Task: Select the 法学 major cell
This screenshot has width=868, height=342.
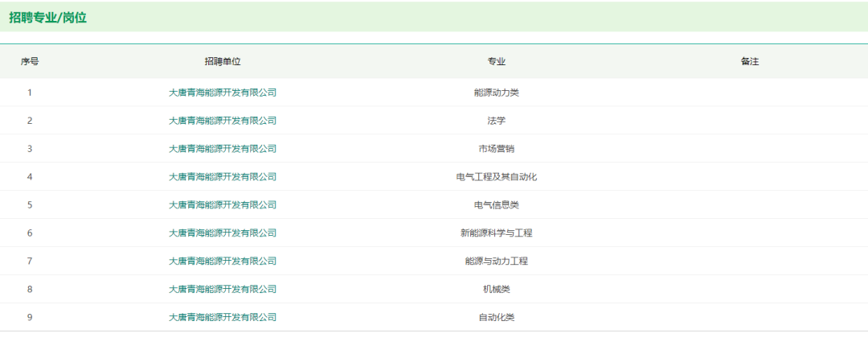Action: click(496, 121)
